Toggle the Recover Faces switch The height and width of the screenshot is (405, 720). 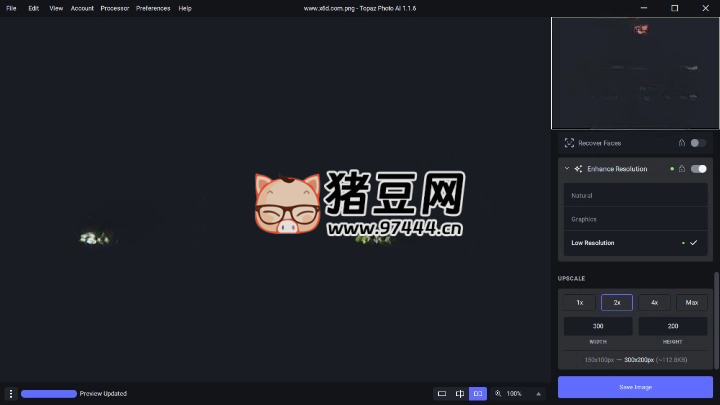(x=698, y=143)
